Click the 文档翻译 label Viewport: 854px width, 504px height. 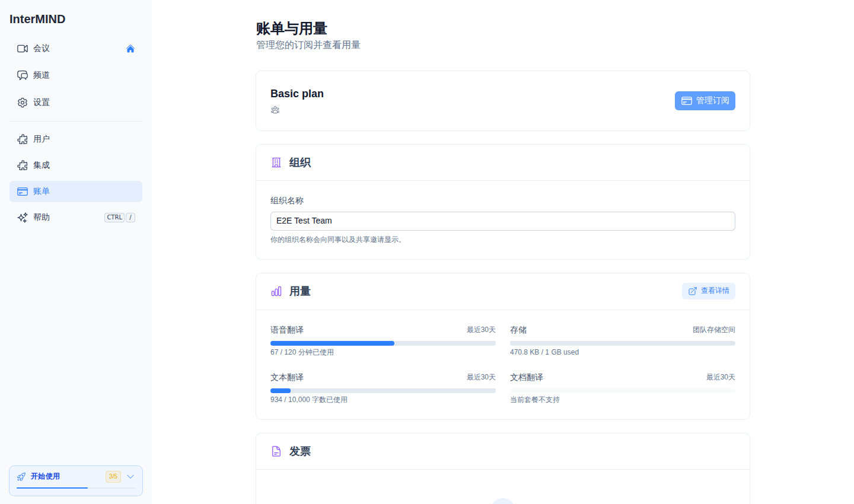[x=527, y=378]
